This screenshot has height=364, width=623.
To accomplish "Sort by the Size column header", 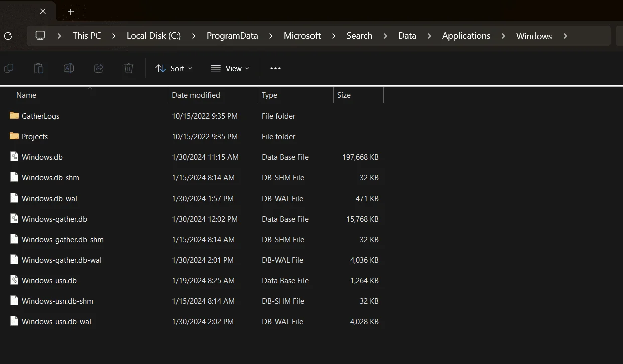I will coord(344,95).
